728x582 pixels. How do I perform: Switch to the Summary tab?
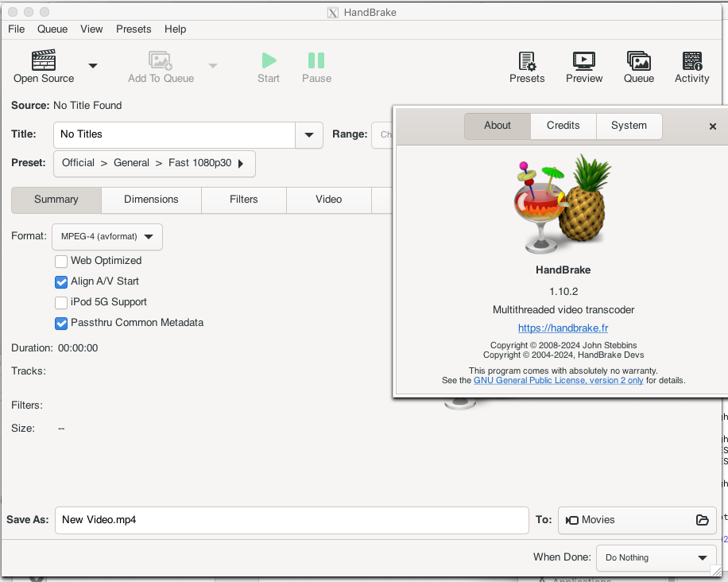[56, 200]
